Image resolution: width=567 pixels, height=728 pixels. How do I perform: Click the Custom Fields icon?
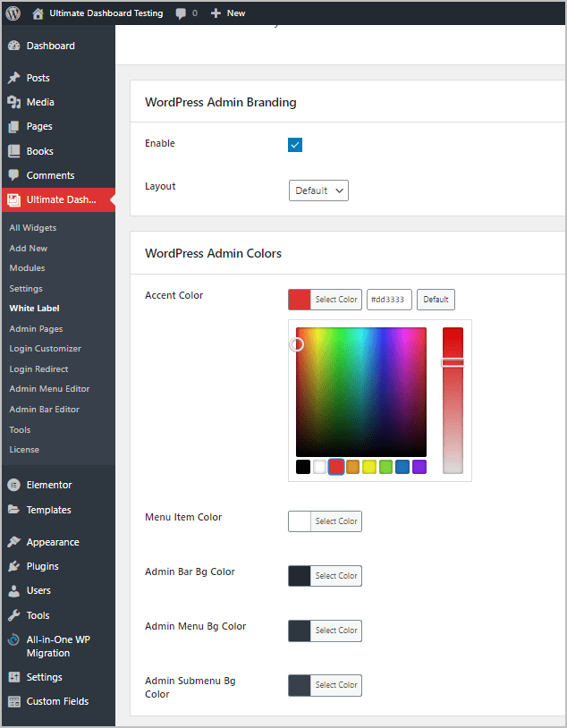point(14,701)
